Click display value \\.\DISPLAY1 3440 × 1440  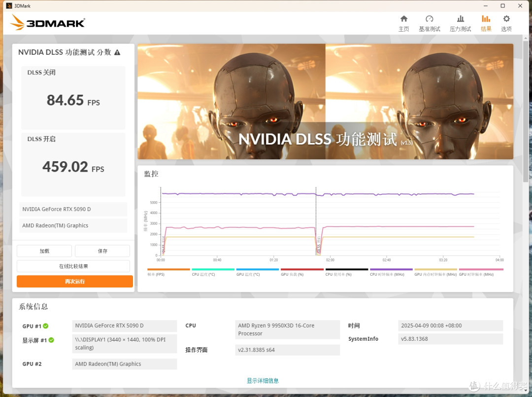(125, 343)
